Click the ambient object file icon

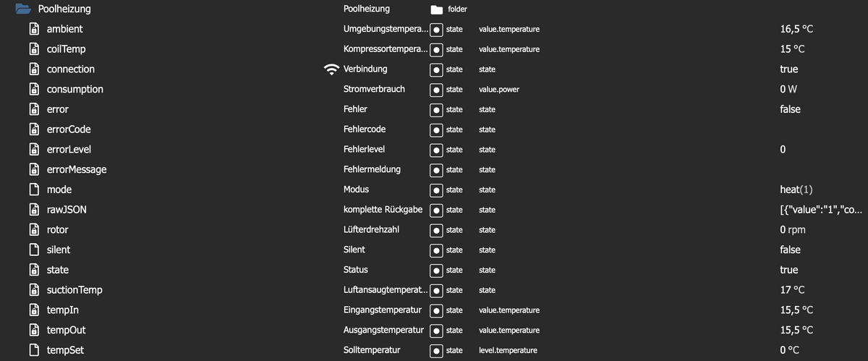(x=33, y=30)
